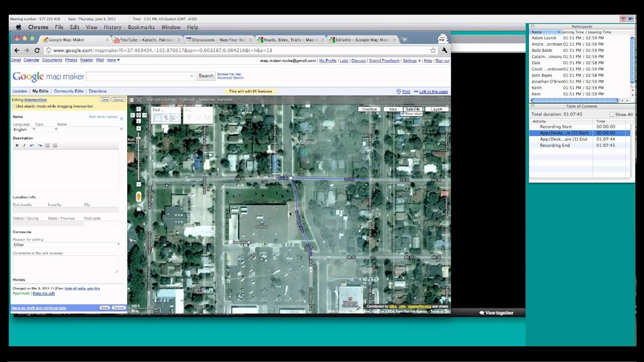Apply italic in the Description editor
This screenshot has height=362, width=644.
24,145
